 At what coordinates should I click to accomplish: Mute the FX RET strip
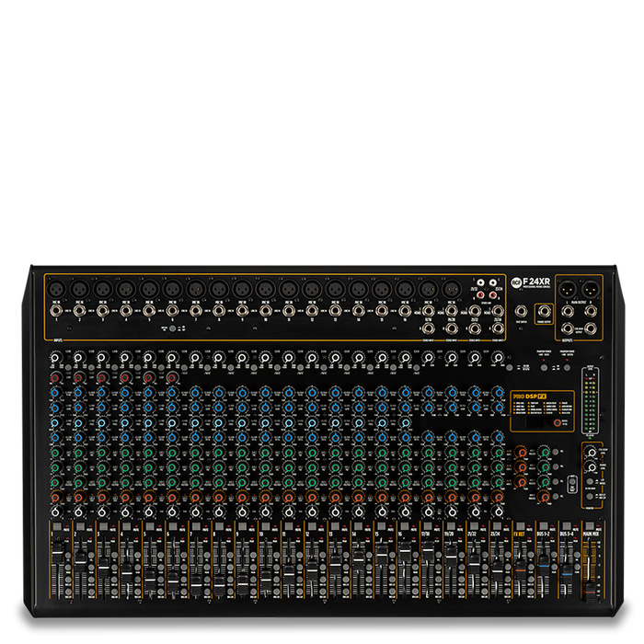click(521, 526)
